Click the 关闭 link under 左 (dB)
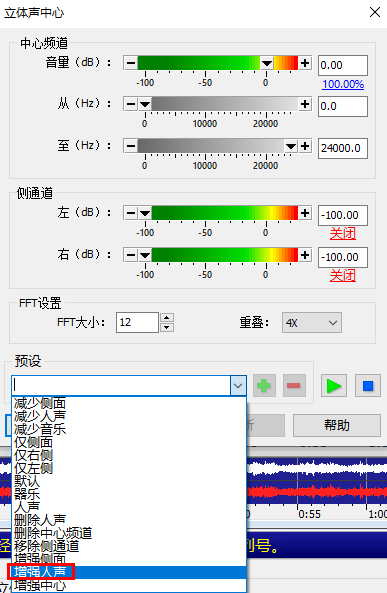The width and height of the screenshot is (387, 593). (343, 234)
